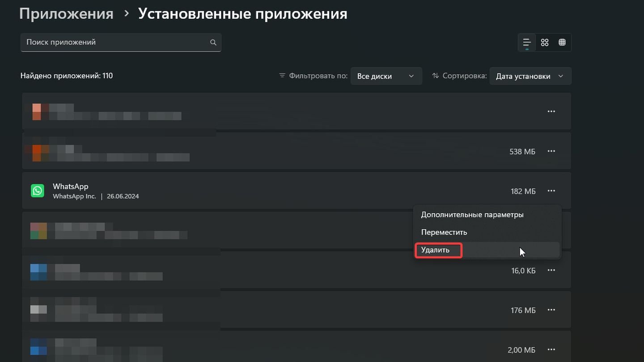Switch to list view layout

[x=527, y=42]
